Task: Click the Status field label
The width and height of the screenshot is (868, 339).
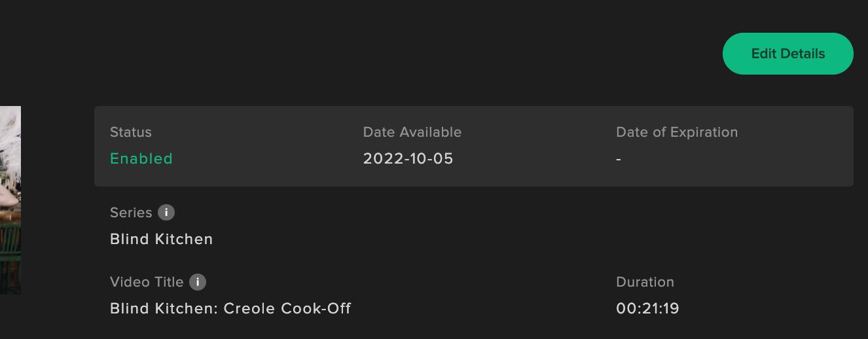Action: point(131,132)
